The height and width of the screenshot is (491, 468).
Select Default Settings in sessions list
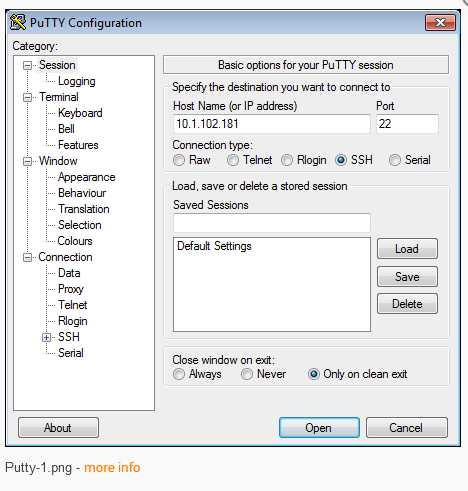click(x=214, y=246)
